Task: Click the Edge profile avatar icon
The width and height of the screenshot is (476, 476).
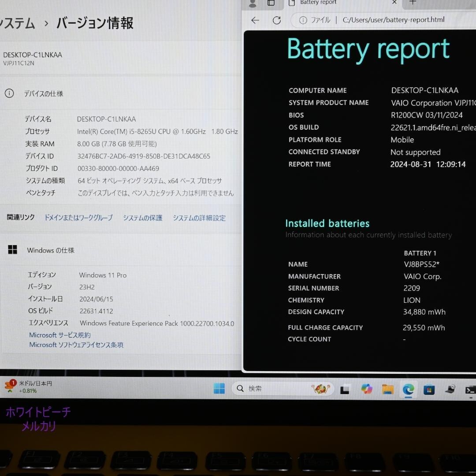Action: 252,3
